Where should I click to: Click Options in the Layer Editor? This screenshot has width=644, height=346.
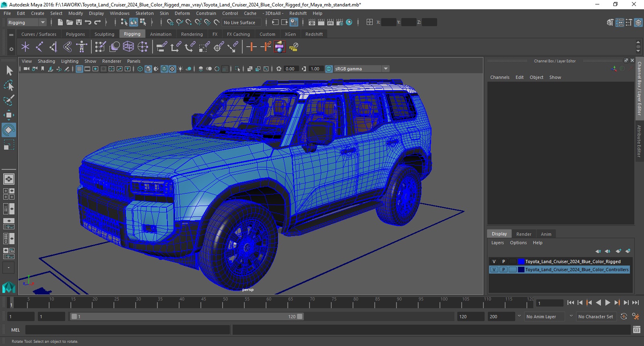tap(518, 243)
